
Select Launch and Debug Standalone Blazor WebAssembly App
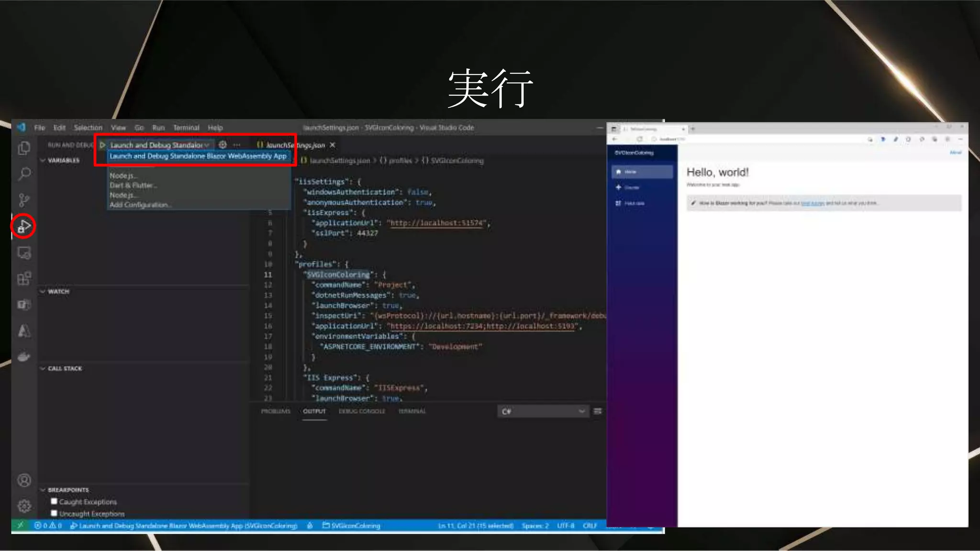(198, 156)
